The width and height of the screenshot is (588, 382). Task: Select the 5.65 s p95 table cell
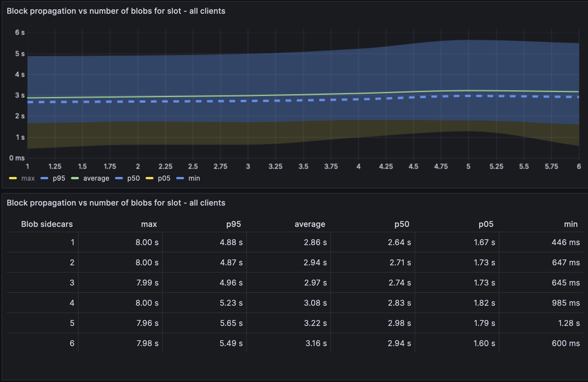(x=231, y=323)
